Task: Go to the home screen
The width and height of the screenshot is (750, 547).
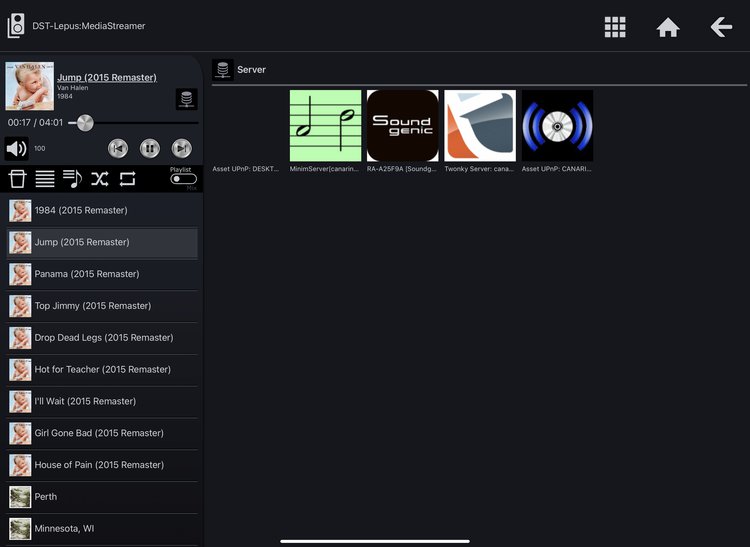Action: 668,27
